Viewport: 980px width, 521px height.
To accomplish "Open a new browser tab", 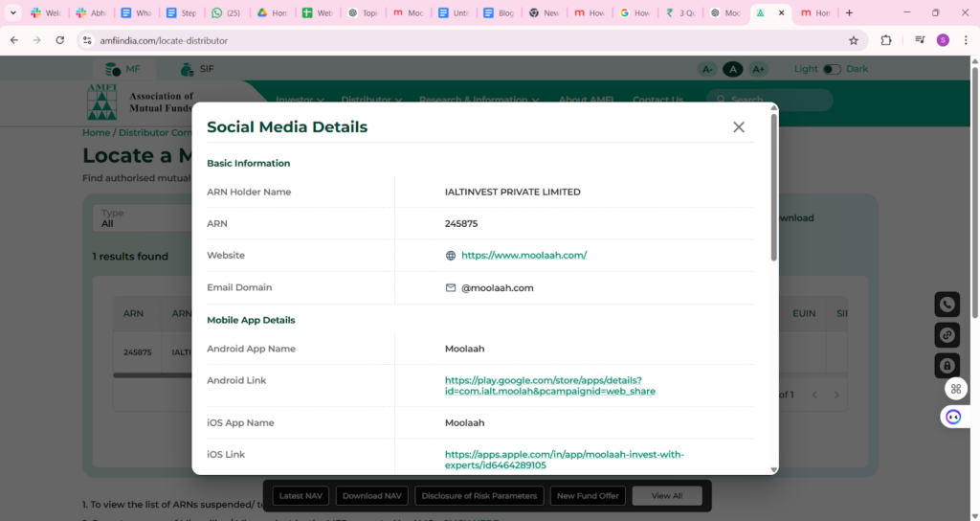I will 849,12.
